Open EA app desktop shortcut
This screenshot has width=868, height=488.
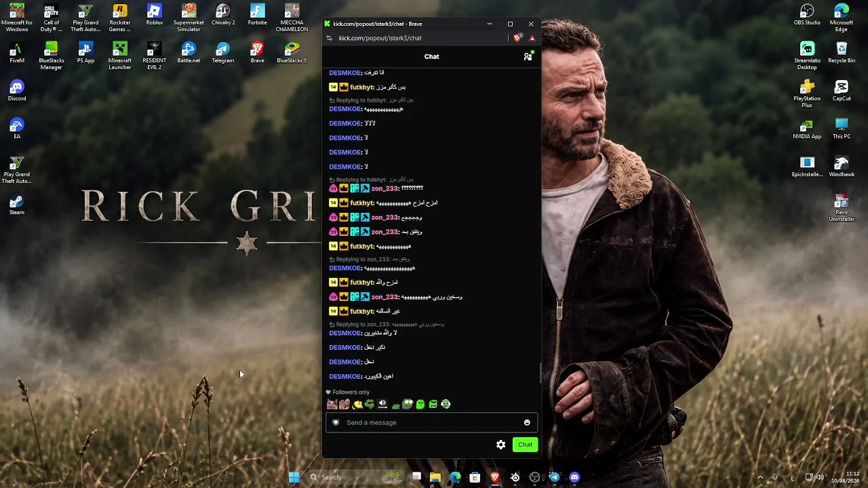[17, 129]
